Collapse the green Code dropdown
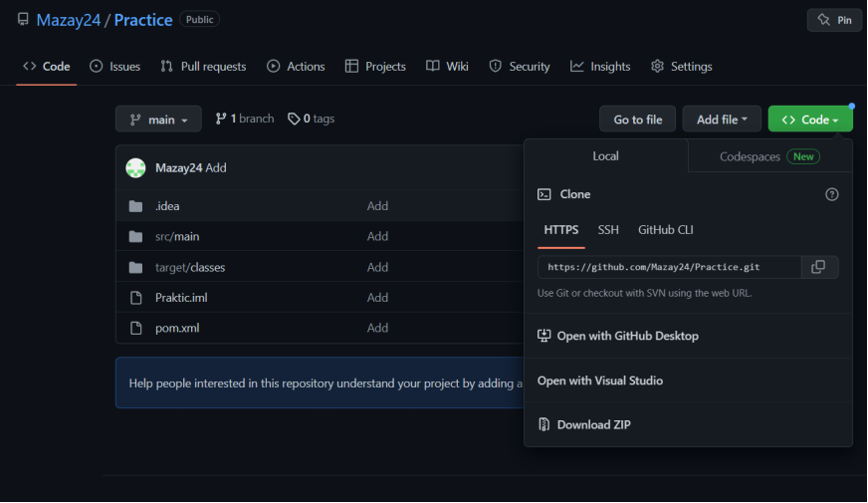Viewport: 868px width, 503px height. pyautogui.click(x=810, y=120)
